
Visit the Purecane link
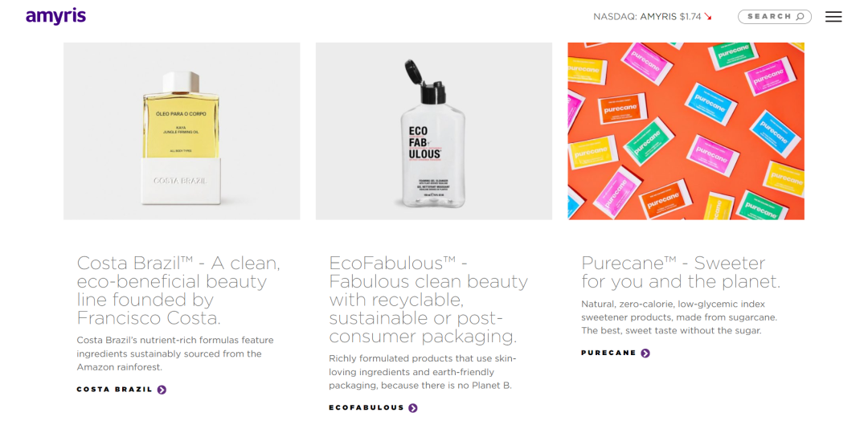pyautogui.click(x=608, y=353)
